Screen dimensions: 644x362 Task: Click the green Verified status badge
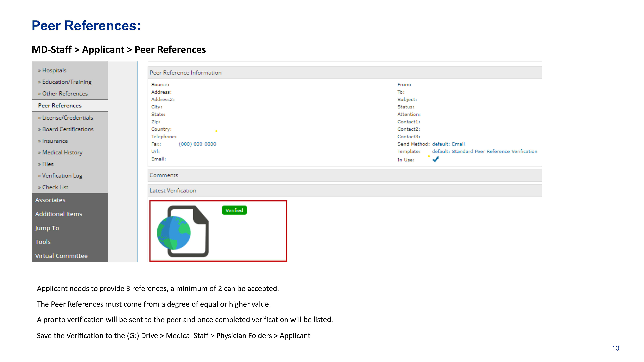[x=234, y=210]
